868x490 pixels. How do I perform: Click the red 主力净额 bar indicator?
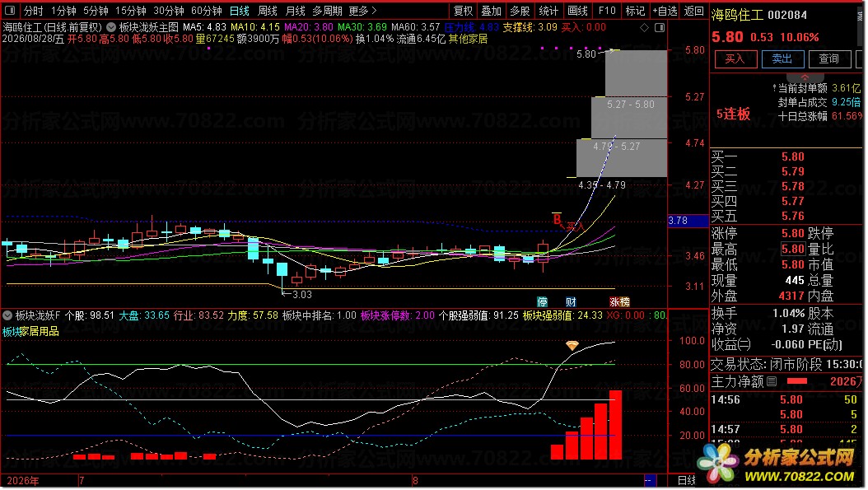pos(796,381)
